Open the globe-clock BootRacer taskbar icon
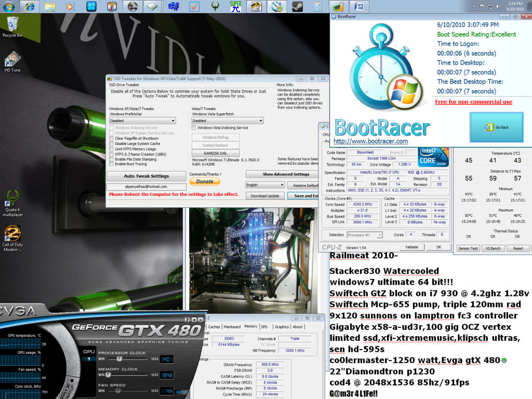Image resolution: width=532 pixels, height=399 pixels. [x=277, y=6]
